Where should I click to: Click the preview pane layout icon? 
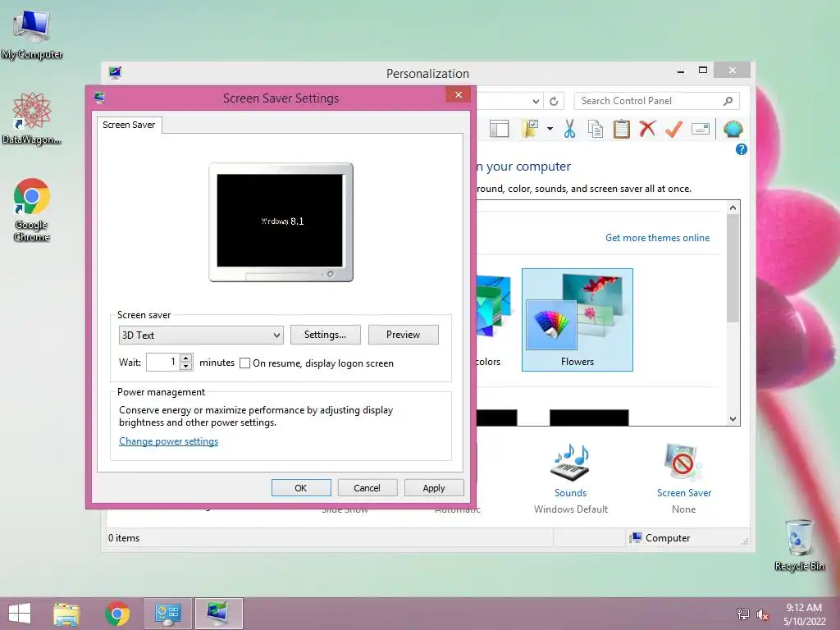pos(500,129)
